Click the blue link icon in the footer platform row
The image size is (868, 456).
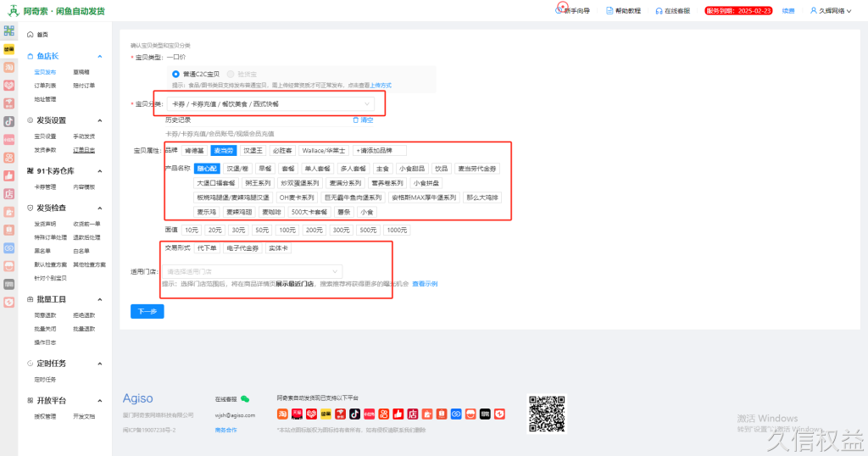coord(456,414)
